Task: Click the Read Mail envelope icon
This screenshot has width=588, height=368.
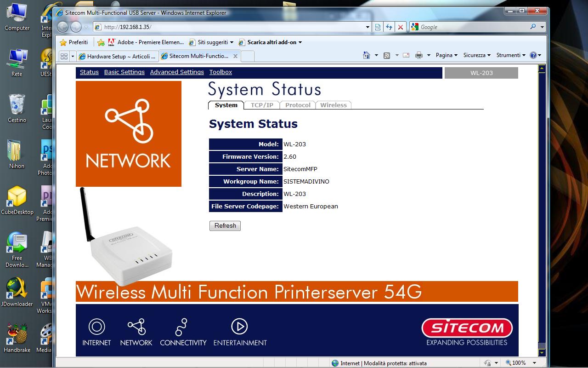Action: (x=406, y=55)
